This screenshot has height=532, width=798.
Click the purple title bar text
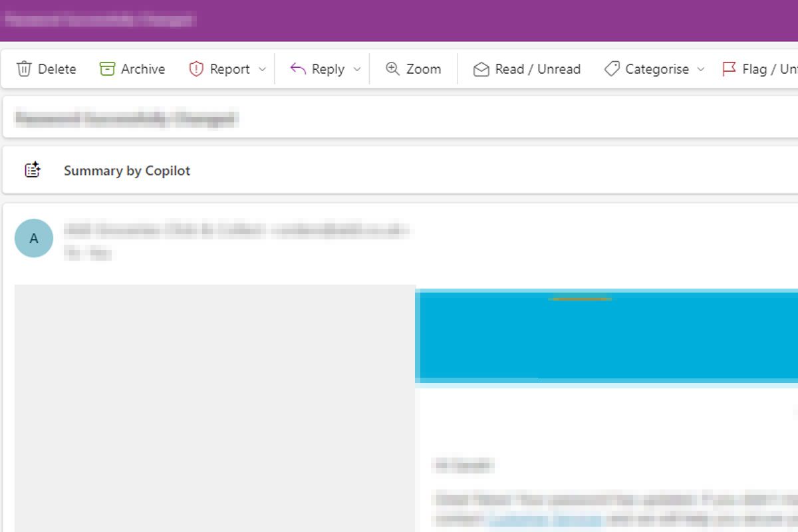[x=100, y=20]
